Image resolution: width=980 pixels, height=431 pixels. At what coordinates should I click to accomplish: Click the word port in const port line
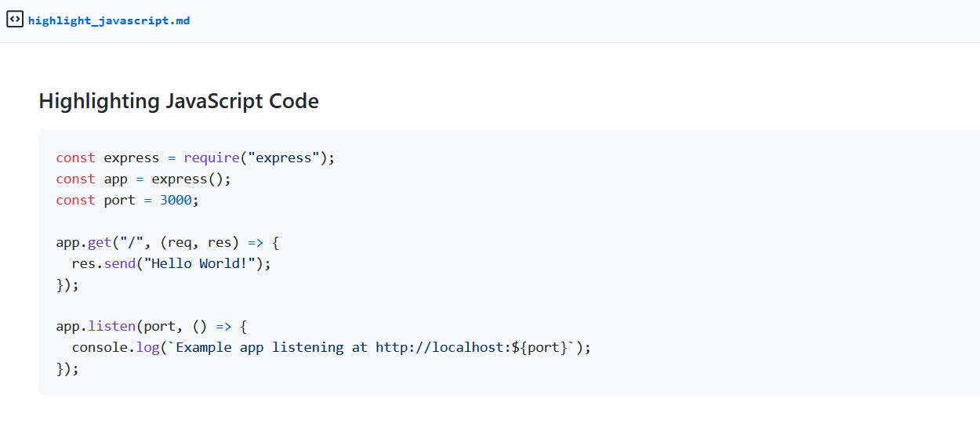pyautogui.click(x=120, y=200)
